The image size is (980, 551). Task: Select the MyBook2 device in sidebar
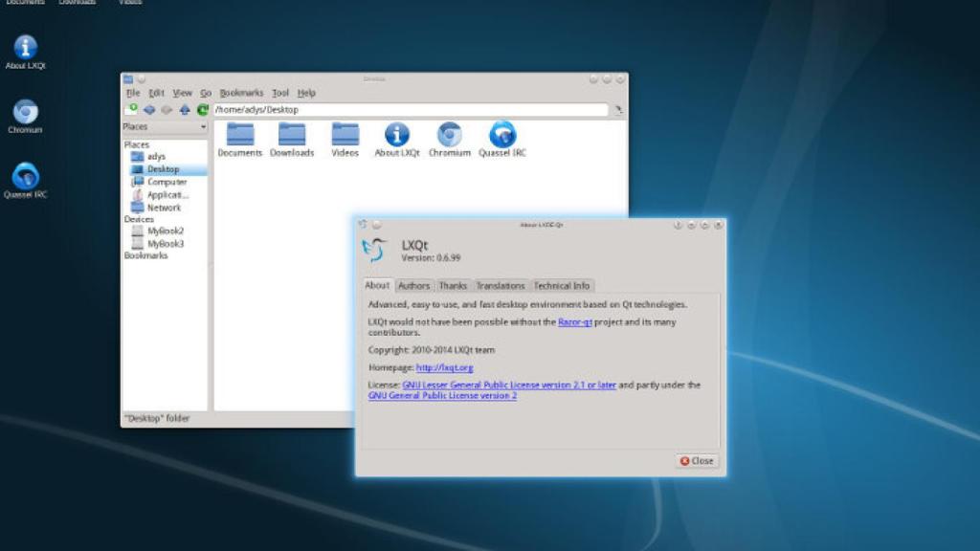pyautogui.click(x=165, y=231)
